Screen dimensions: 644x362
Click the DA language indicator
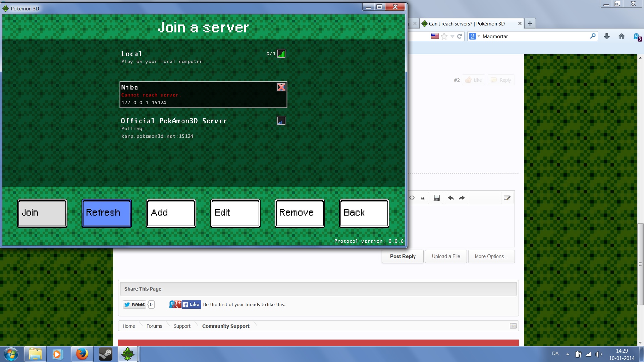(x=555, y=354)
